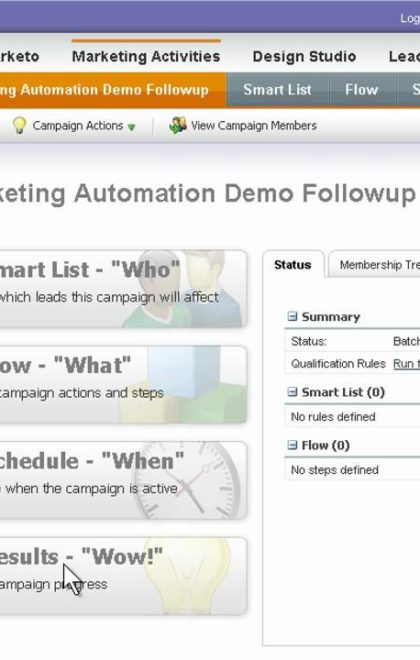Open the Smart List "Who" tile
Screen dimensions: 420x660
[123, 289]
